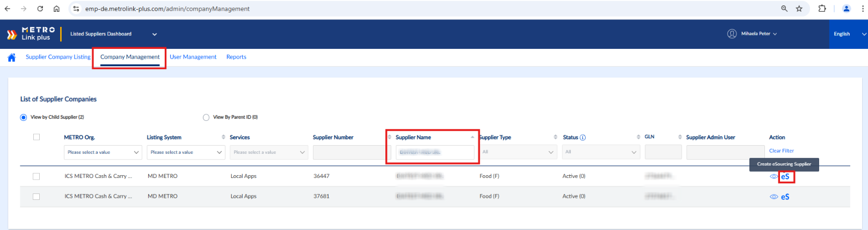The width and height of the screenshot is (868, 230).
Task: Switch to User Management tab
Action: [193, 57]
